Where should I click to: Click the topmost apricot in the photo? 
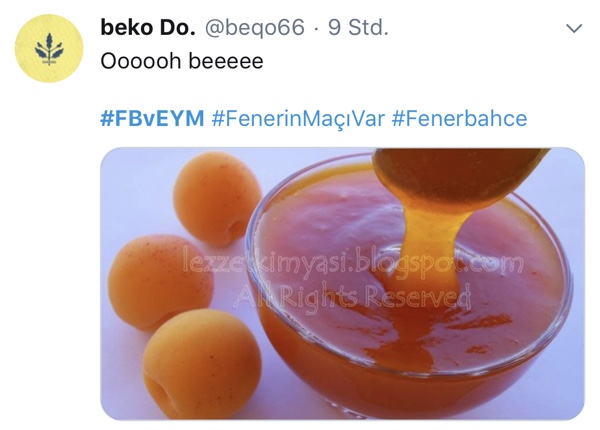[x=217, y=198]
